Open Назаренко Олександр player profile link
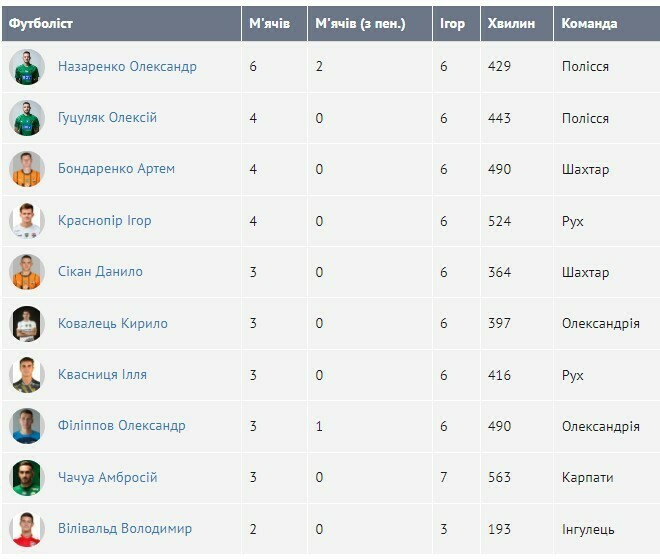The width and height of the screenshot is (660, 559). 127,67
